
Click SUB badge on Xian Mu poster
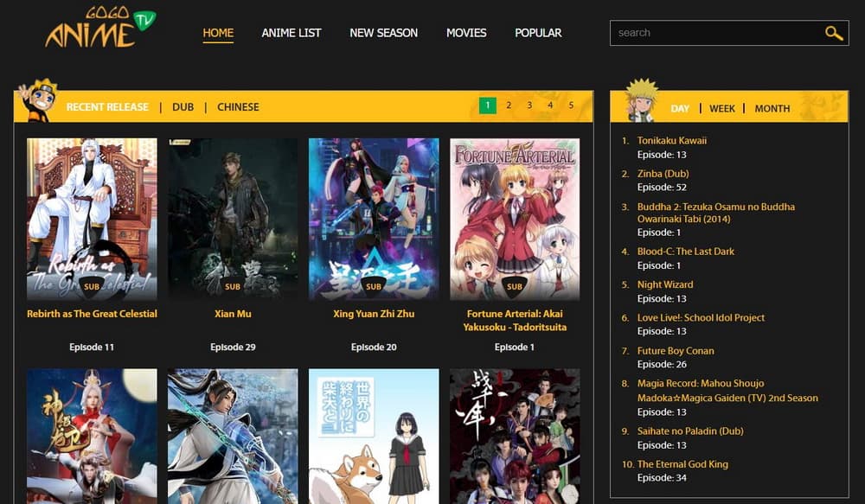click(233, 286)
